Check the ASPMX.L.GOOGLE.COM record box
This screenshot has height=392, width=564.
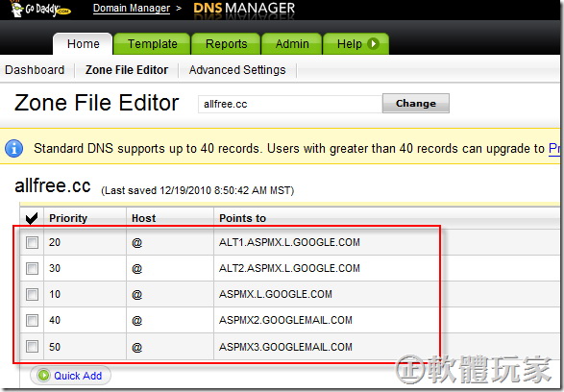32,294
